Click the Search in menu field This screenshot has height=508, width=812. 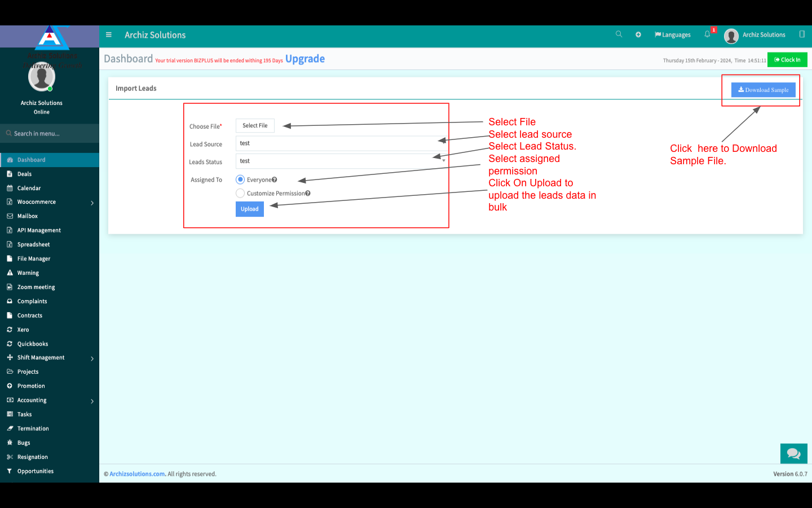click(50, 134)
